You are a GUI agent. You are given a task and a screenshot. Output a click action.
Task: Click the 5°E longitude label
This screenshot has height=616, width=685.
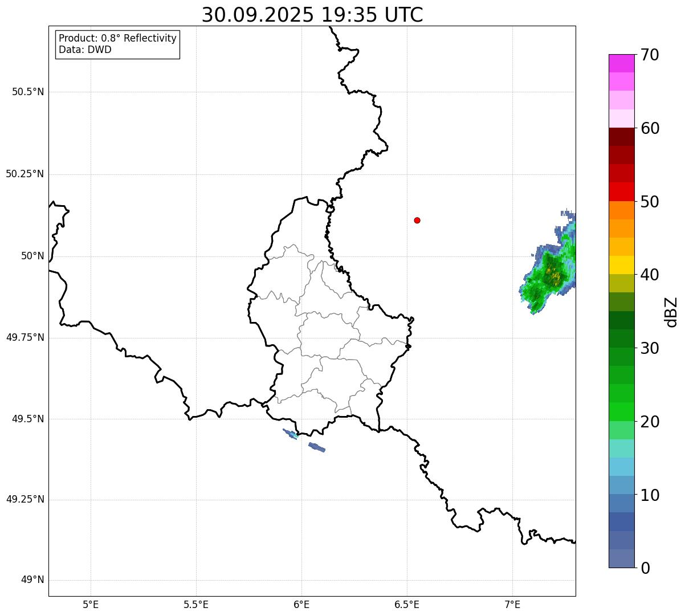pos(91,604)
